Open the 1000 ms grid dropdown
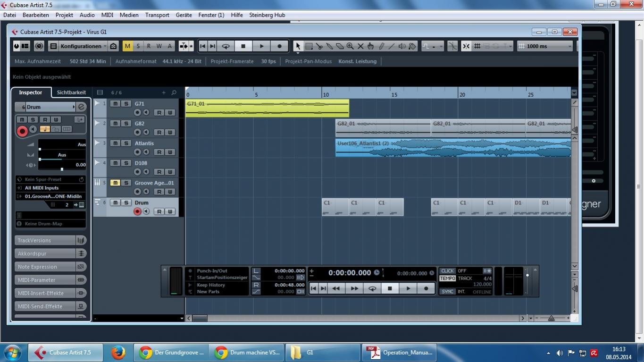The width and height of the screenshot is (644, 362). click(x=545, y=46)
